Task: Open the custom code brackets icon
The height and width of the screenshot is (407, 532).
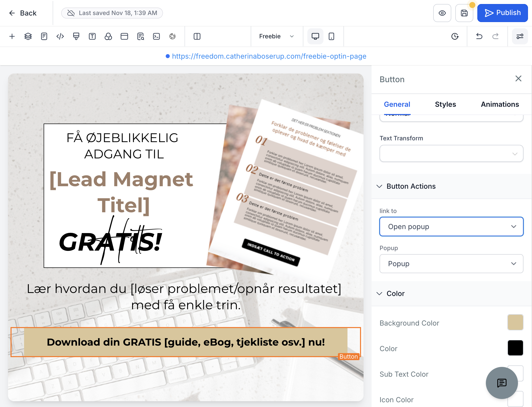Action: [60, 37]
